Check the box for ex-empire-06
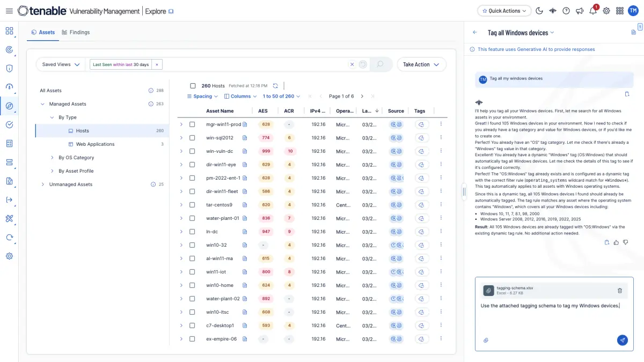Screen dimensions: 644x362 [192, 339]
